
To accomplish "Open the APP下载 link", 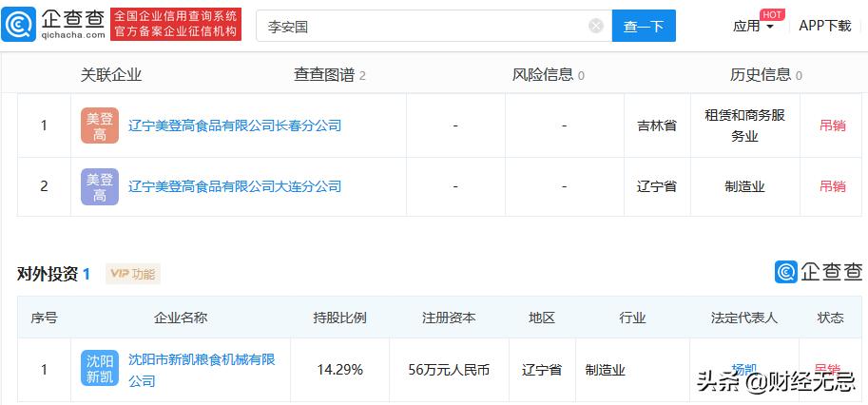I will coord(825,26).
